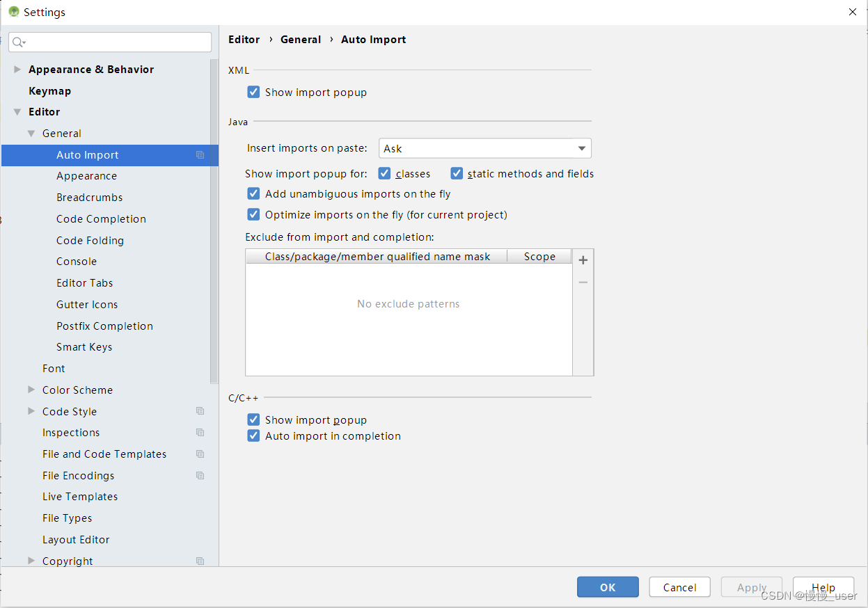The height and width of the screenshot is (608, 868).
Task: Open File Encodings settings page
Action: [78, 476]
